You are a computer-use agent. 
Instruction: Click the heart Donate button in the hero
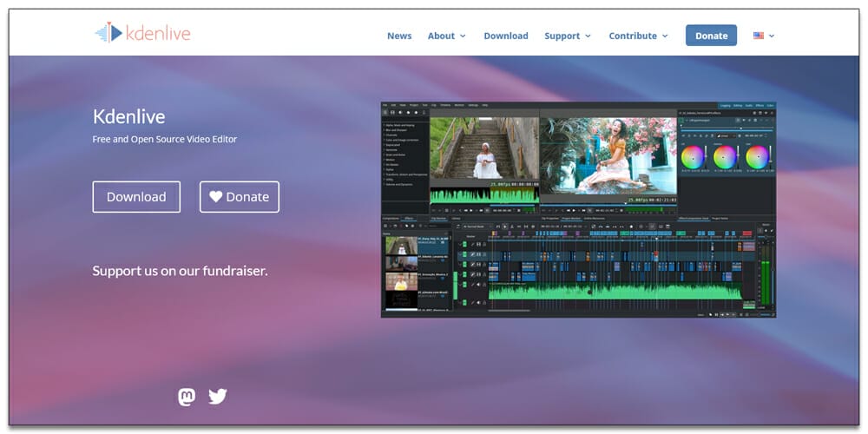click(240, 196)
